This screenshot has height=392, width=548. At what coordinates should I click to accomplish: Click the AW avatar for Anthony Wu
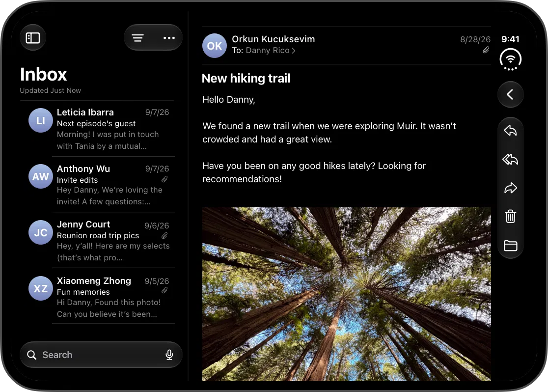click(41, 176)
